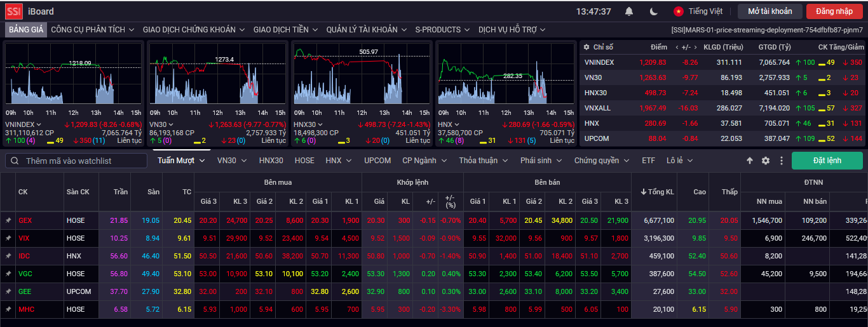Open the CP Ngành dropdown
The height and width of the screenshot is (327, 868).
point(424,161)
